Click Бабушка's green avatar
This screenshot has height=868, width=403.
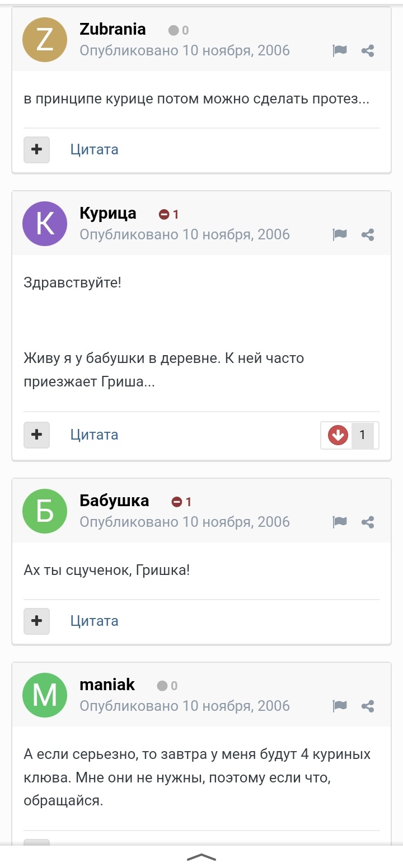45,511
